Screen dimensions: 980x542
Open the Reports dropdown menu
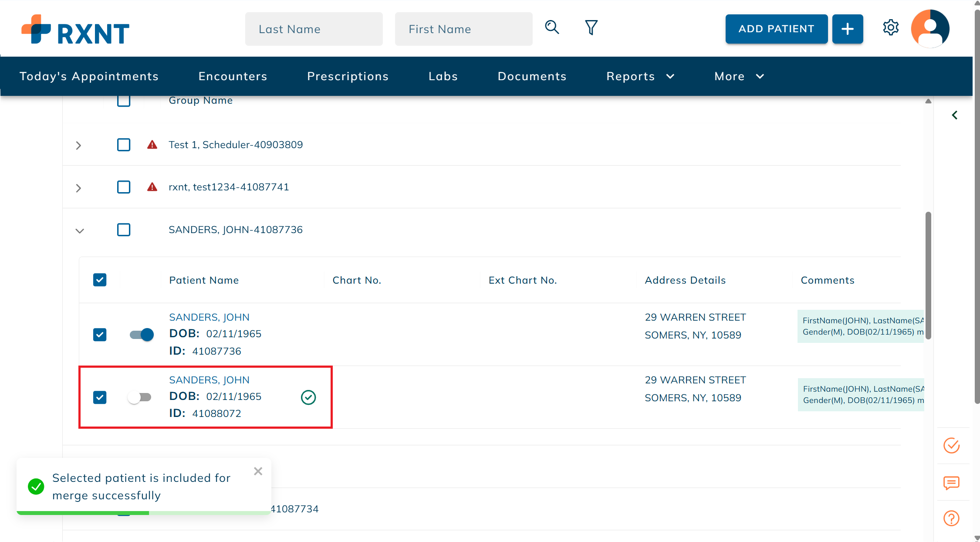tap(640, 76)
